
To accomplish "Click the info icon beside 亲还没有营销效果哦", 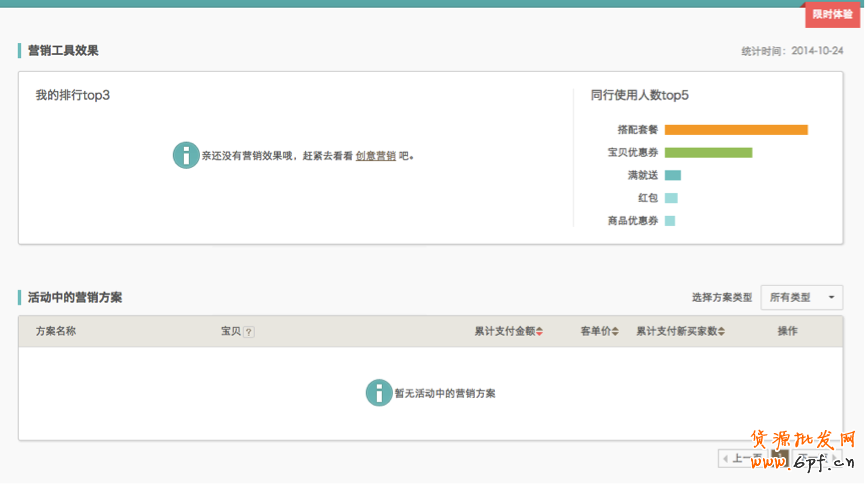I will point(186,155).
